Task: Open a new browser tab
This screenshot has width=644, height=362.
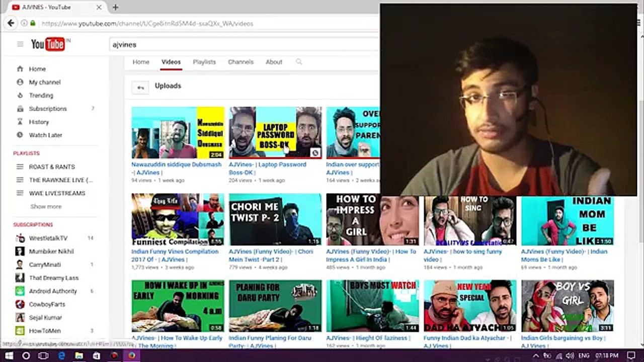Action: [x=115, y=7]
